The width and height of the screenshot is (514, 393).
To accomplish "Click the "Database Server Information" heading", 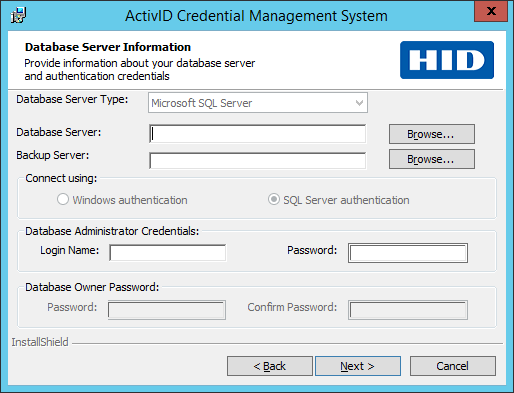I will (108, 47).
